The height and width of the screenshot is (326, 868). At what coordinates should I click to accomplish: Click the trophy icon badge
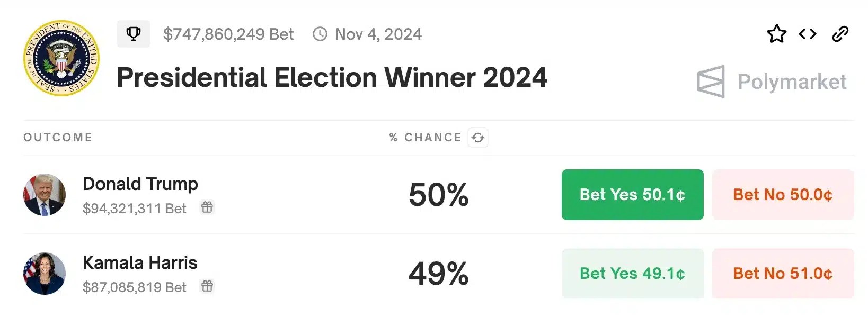tap(133, 34)
